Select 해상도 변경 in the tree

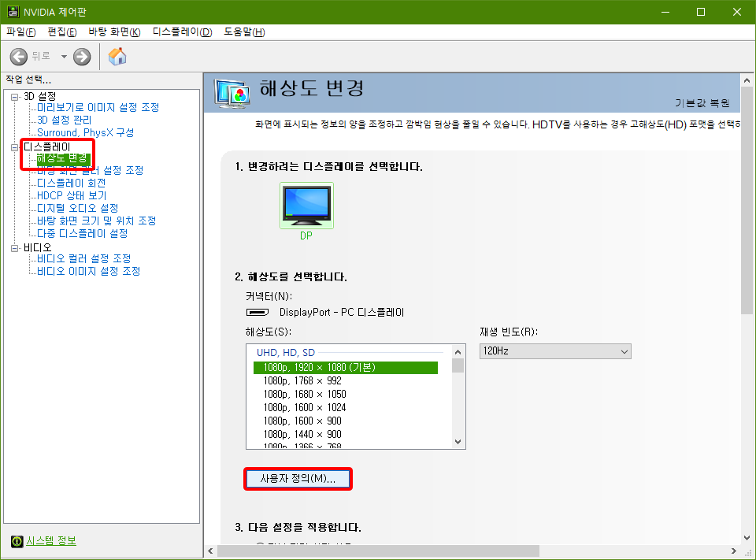pos(63,158)
